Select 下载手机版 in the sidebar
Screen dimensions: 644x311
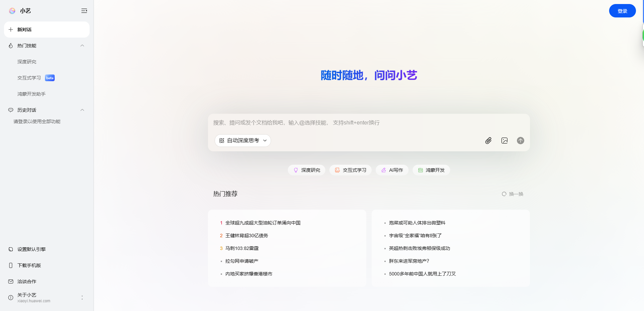pyautogui.click(x=29, y=265)
